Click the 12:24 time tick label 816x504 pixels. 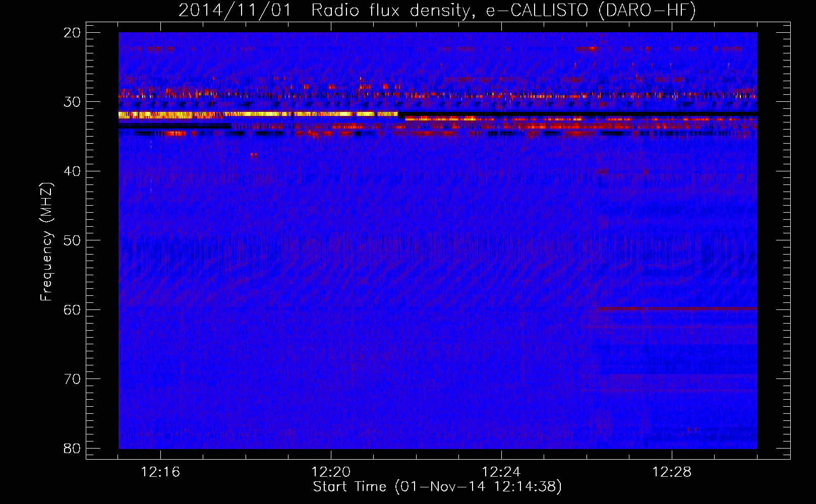point(501,472)
